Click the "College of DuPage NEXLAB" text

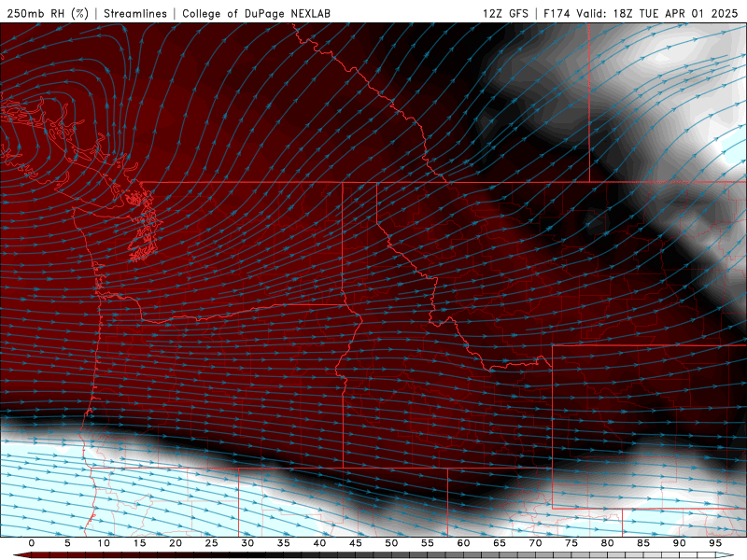(256, 13)
